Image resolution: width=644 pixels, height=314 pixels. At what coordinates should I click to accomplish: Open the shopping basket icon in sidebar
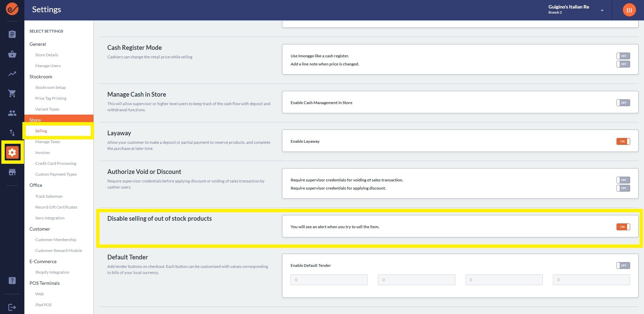coord(12,54)
